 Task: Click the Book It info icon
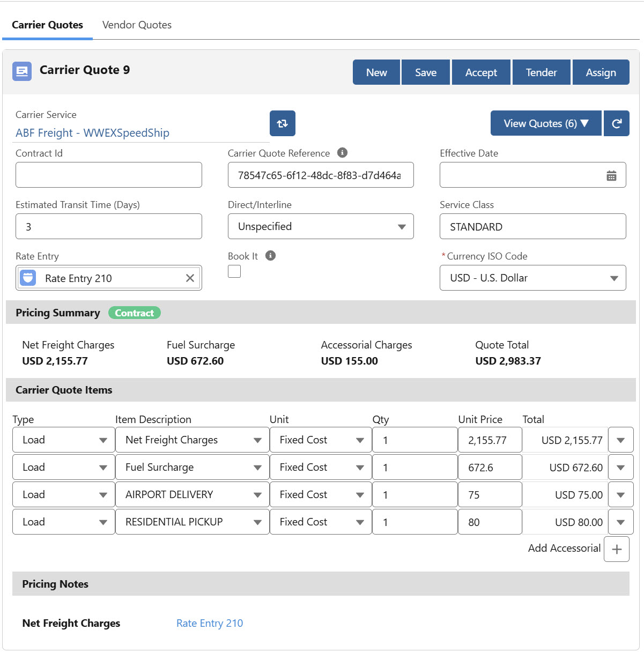270,256
